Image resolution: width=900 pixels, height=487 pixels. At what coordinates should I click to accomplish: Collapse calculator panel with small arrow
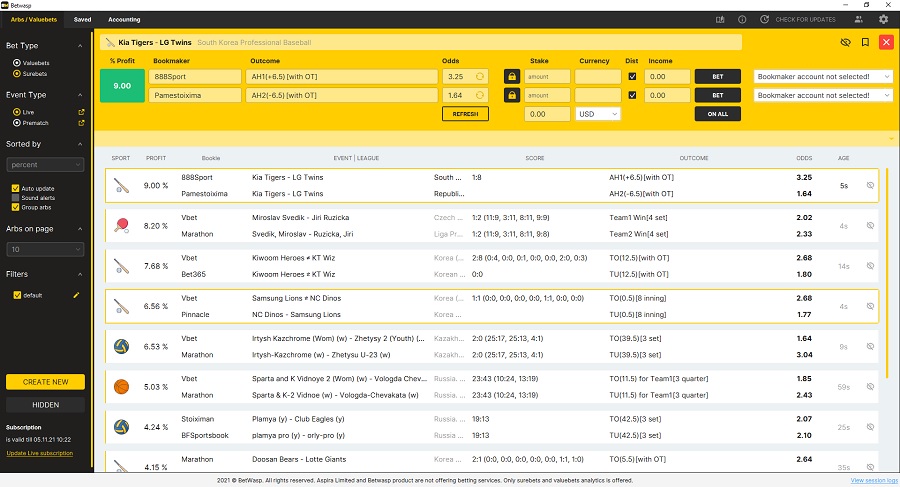pos(891,138)
